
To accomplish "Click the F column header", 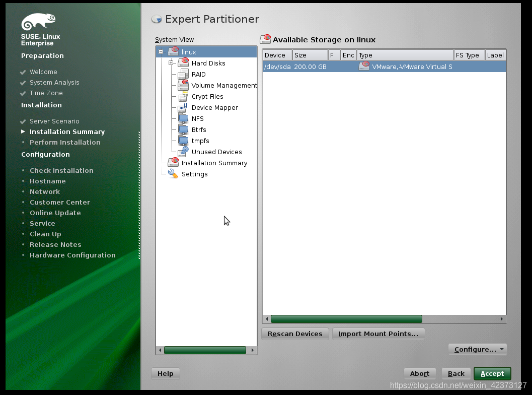I will pyautogui.click(x=335, y=55).
